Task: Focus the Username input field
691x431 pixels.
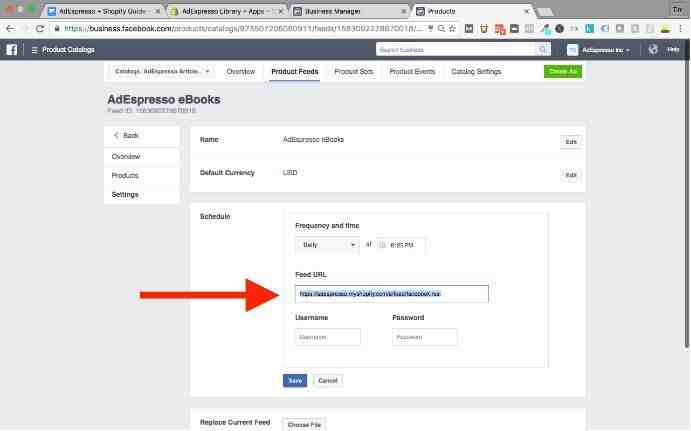Action: pyautogui.click(x=328, y=337)
